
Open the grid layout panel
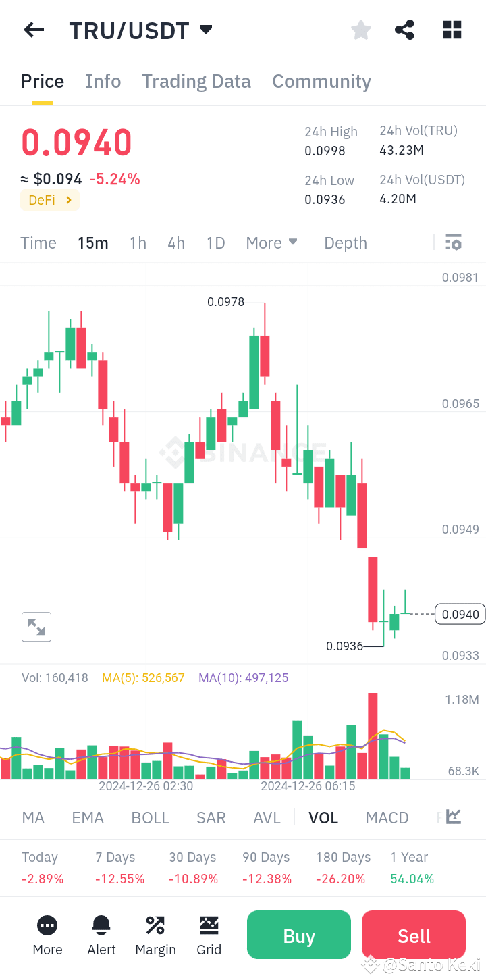452,30
